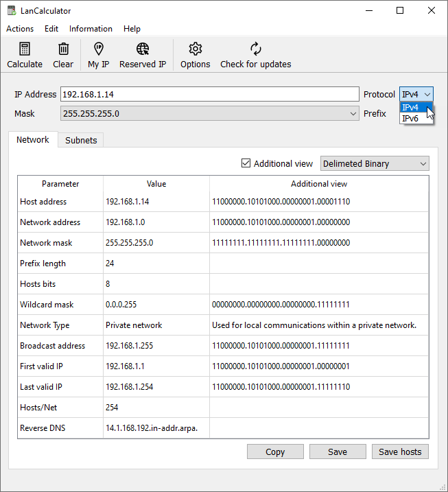
Task: Open Options gear icon
Action: pyautogui.click(x=195, y=49)
